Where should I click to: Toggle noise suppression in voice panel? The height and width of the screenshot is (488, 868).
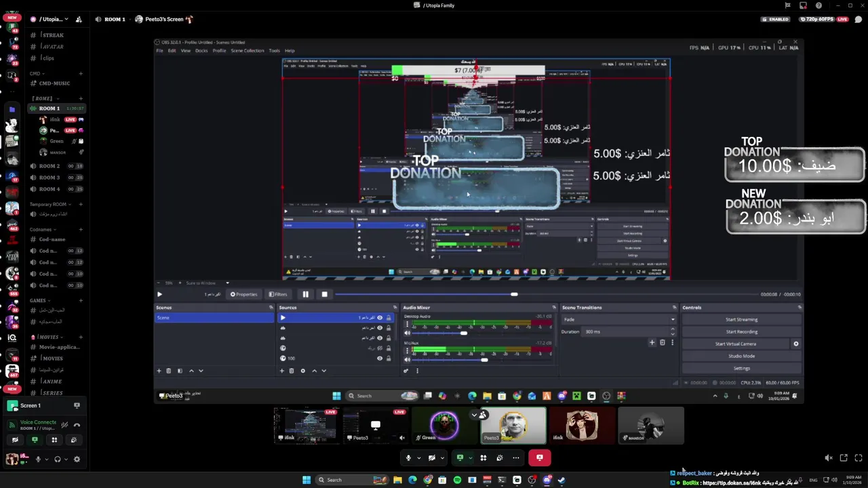pyautogui.click(x=64, y=425)
